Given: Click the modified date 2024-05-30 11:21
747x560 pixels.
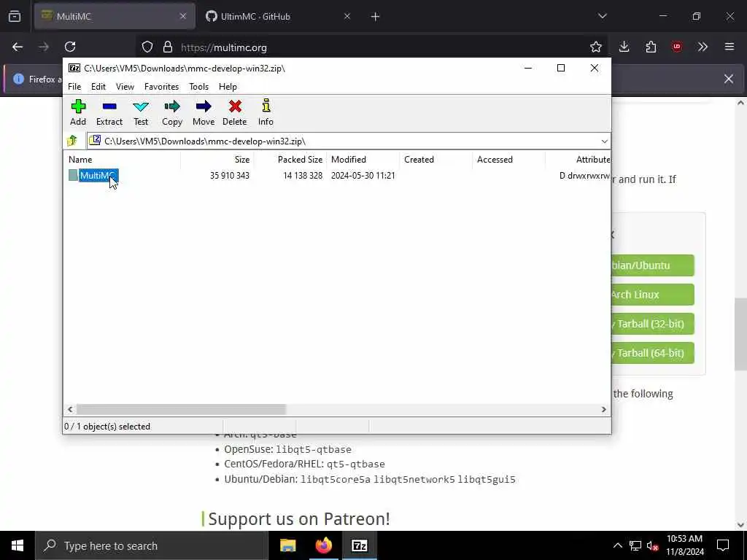Looking at the screenshot, I should tap(363, 176).
